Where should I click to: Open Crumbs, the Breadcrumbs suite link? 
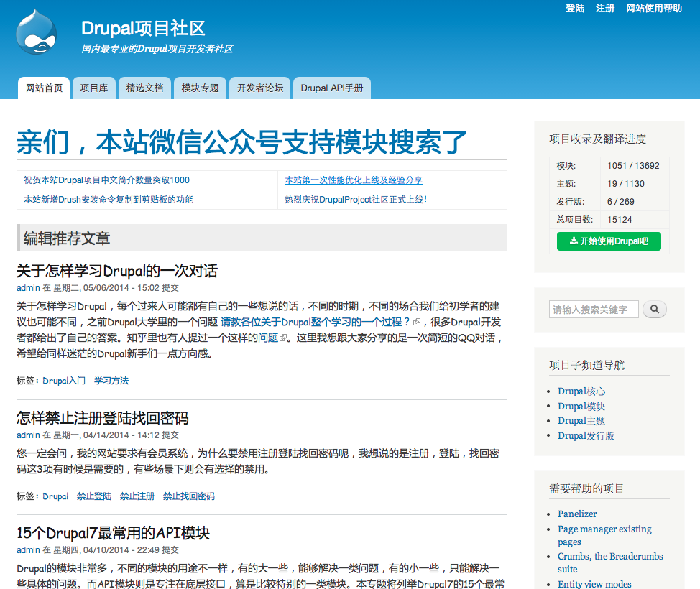point(610,562)
